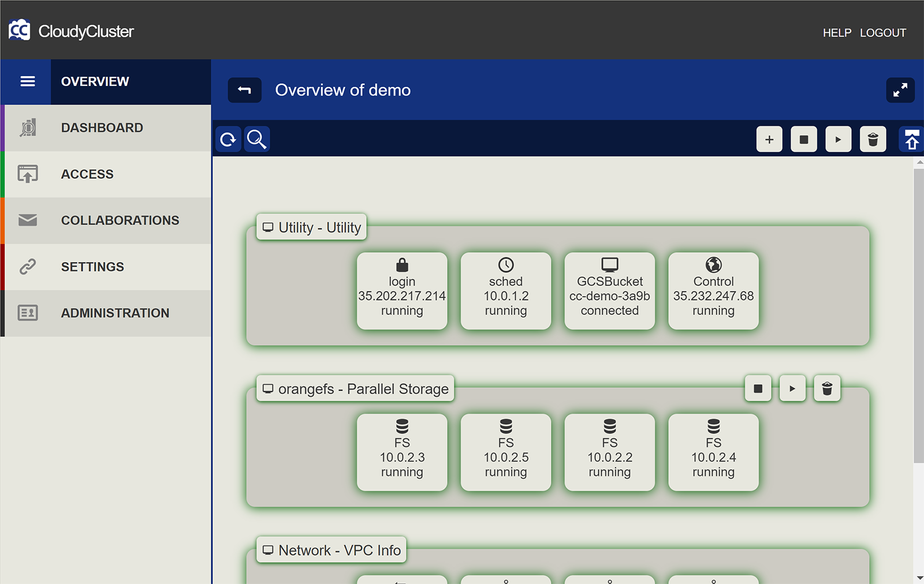Select the FS node 10.0.2.4

(714, 452)
